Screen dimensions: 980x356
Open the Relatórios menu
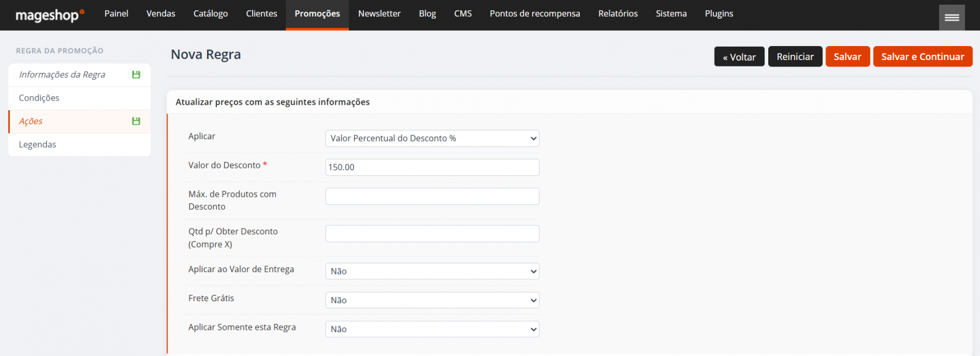pyautogui.click(x=618, y=14)
